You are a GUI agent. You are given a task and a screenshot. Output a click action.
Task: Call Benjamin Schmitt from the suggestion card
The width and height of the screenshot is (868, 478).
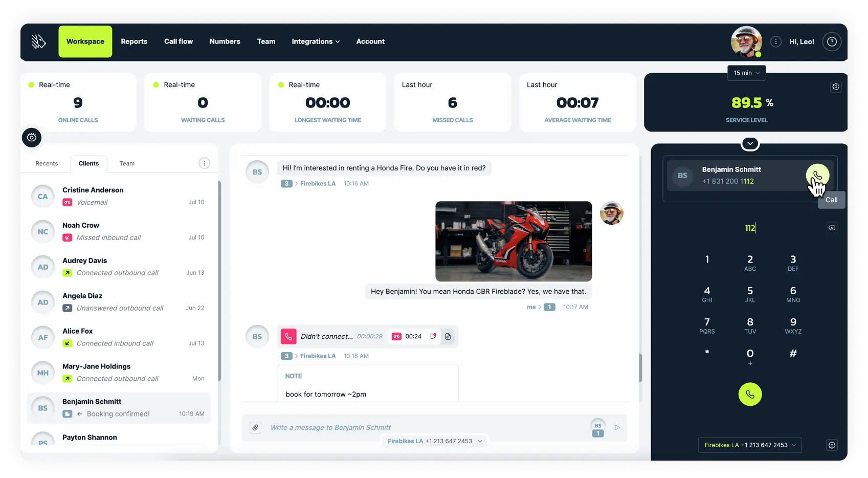coord(817,176)
